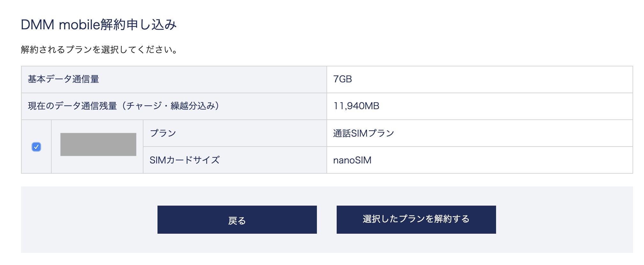Confirm cancellation of the selected plan
This screenshot has height=265, width=644.
coord(416,220)
